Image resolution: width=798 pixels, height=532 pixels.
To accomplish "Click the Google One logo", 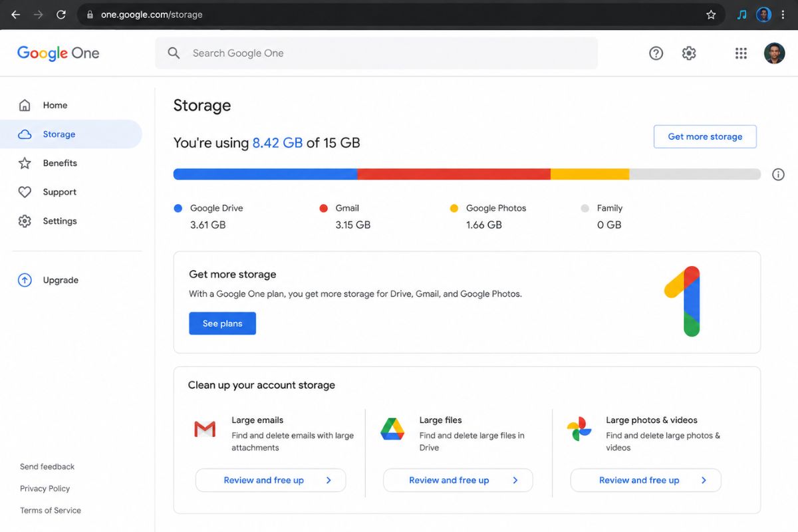I will coord(59,53).
